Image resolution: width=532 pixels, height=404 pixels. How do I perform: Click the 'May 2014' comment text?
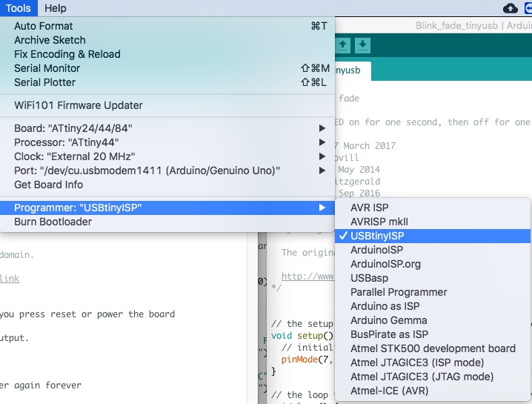pyautogui.click(x=359, y=170)
